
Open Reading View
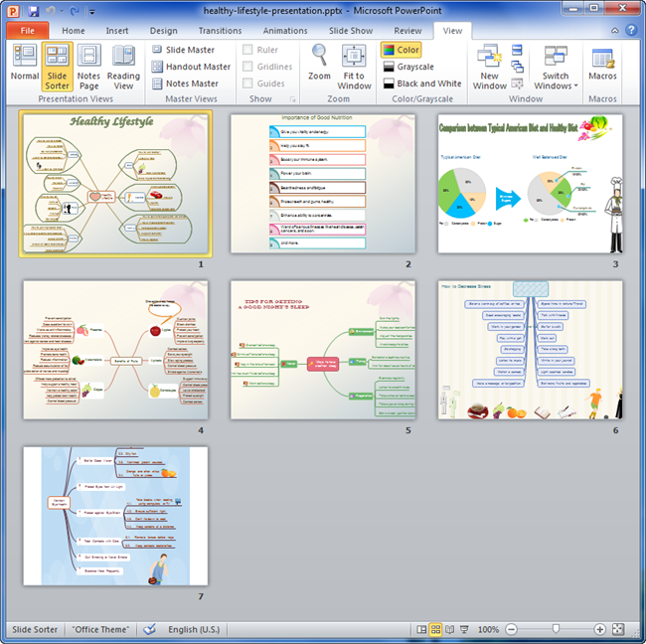click(123, 67)
